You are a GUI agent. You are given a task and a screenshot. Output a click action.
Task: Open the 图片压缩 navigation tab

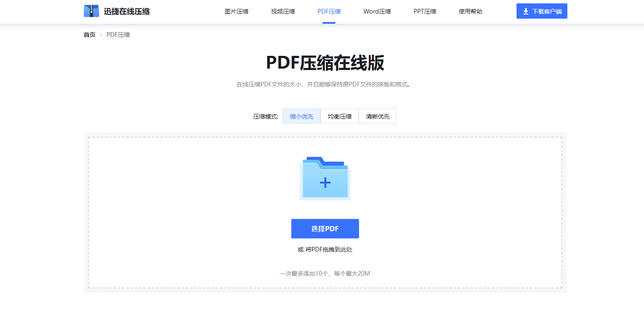236,11
